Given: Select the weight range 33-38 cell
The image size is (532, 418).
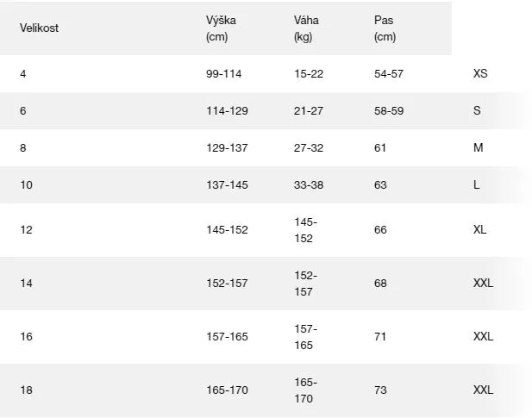Looking at the screenshot, I should tap(309, 185).
